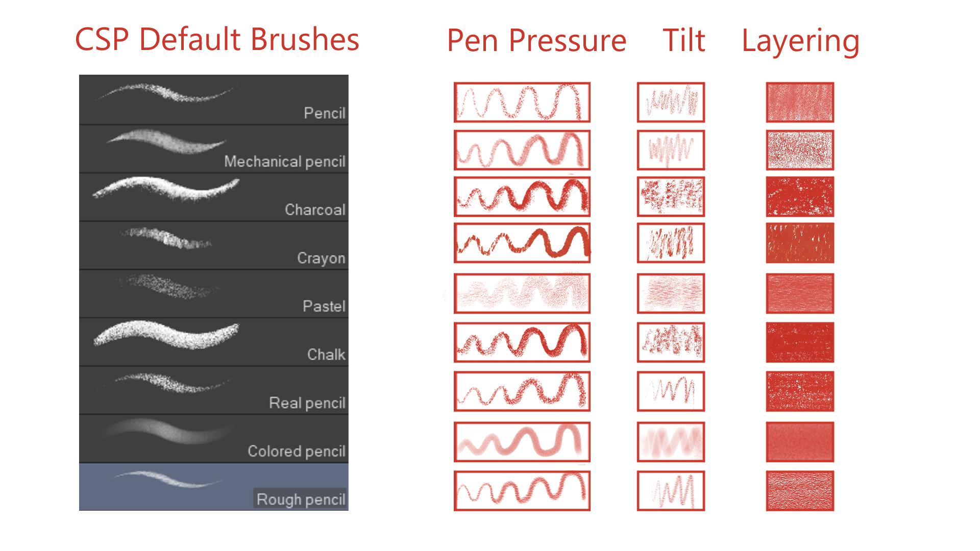Image resolution: width=980 pixels, height=551 pixels.
Task: Pick the Colored pencil brush
Action: click(213, 439)
